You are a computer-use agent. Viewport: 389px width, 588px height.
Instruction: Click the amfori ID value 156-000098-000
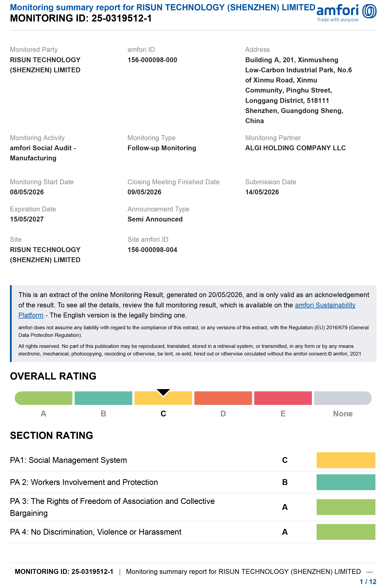point(152,60)
